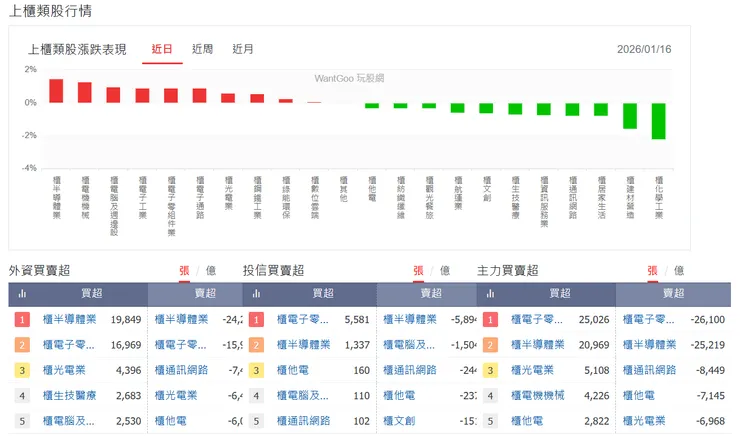Open 櫃半導體業 in 投信 賣超 list
Screen dimensions: 740x437
(x=410, y=319)
